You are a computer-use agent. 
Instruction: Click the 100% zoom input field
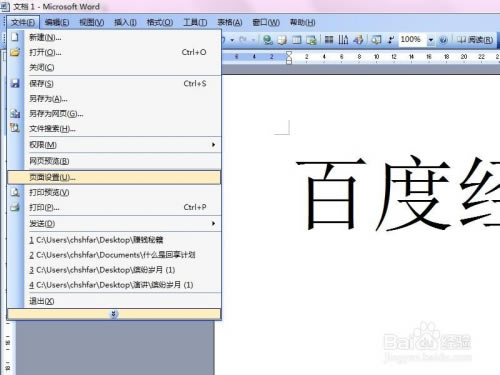pyautogui.click(x=413, y=40)
